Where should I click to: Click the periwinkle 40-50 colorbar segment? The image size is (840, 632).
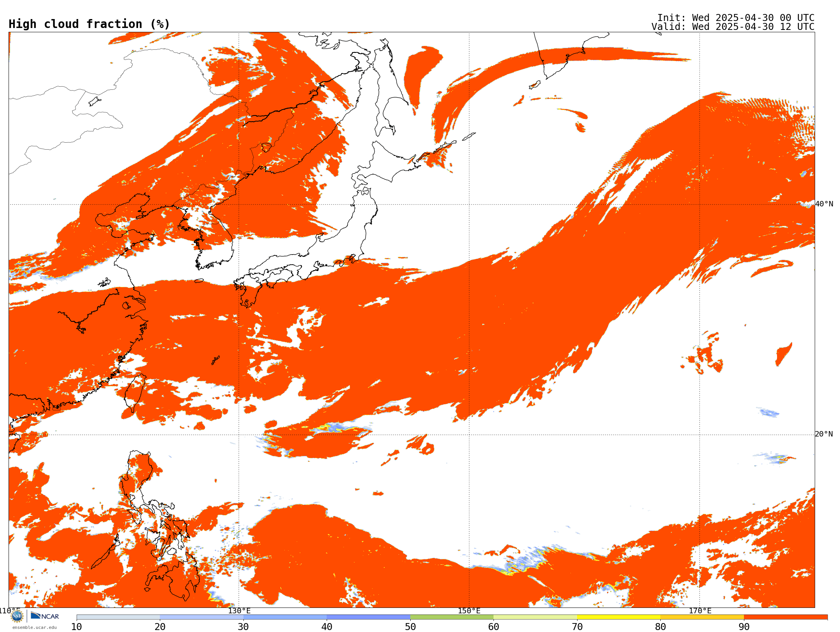coord(368,617)
